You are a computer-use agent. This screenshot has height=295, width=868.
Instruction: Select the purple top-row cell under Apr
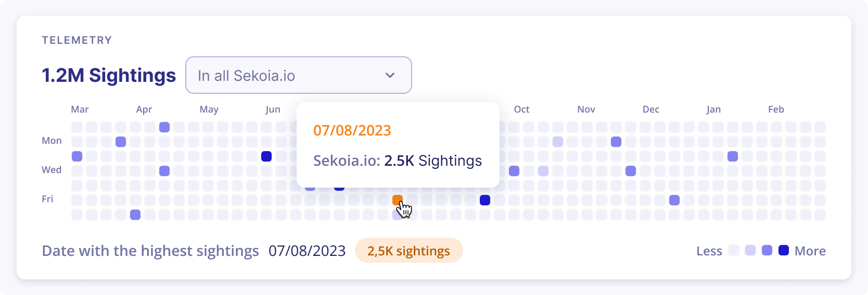tap(164, 127)
